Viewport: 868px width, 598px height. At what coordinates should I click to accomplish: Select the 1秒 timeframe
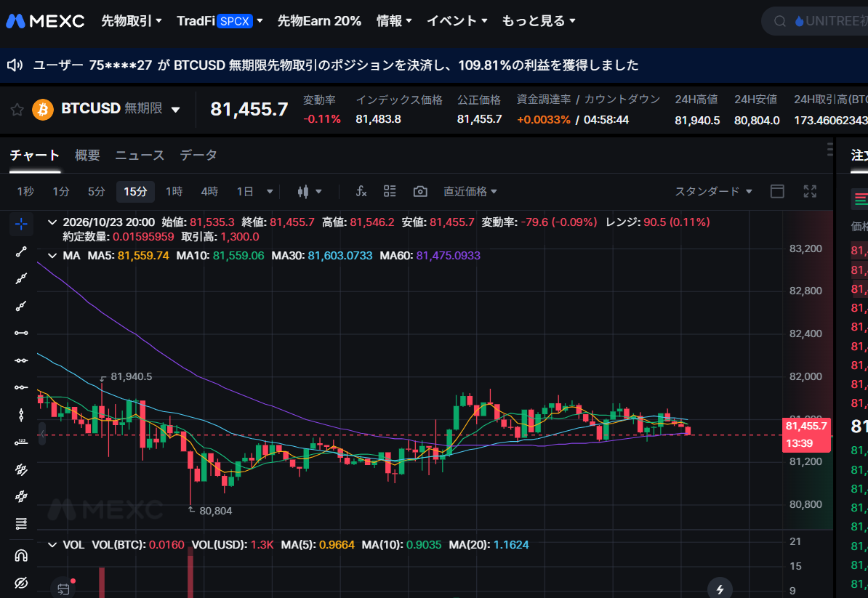pos(25,191)
